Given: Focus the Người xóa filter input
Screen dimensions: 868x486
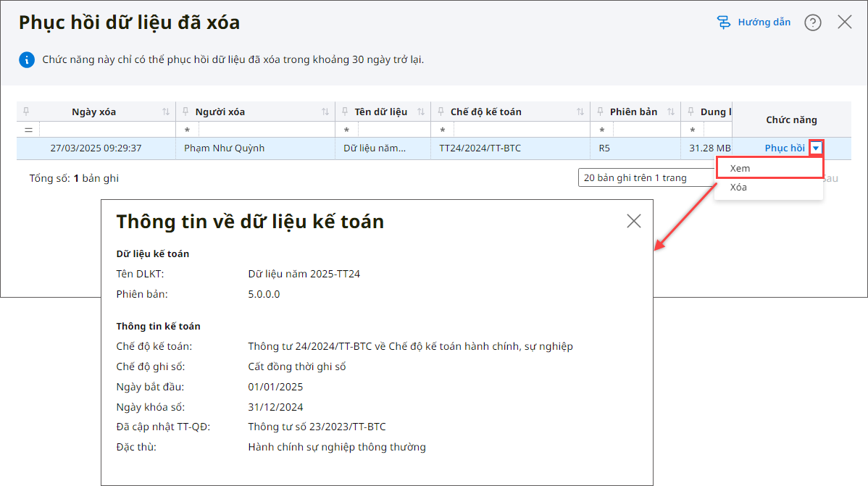Looking at the screenshot, I should 266,130.
